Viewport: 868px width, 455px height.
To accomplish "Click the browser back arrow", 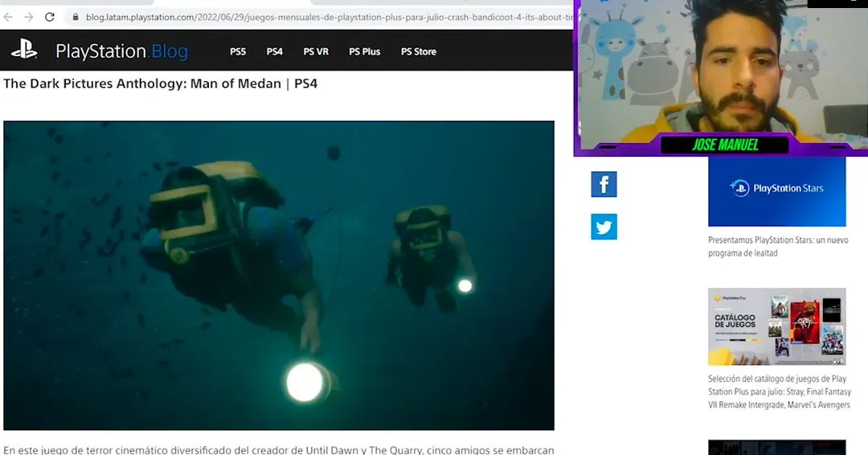I will coord(8,17).
